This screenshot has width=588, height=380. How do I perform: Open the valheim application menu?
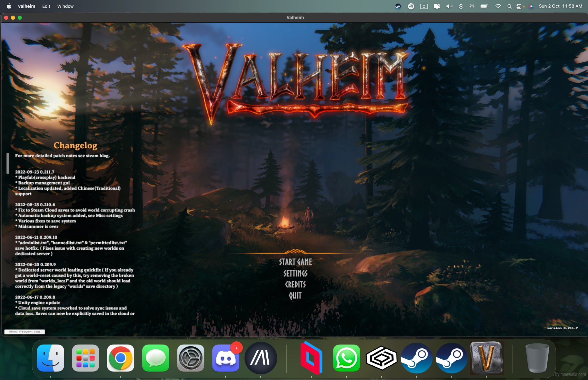(x=26, y=6)
